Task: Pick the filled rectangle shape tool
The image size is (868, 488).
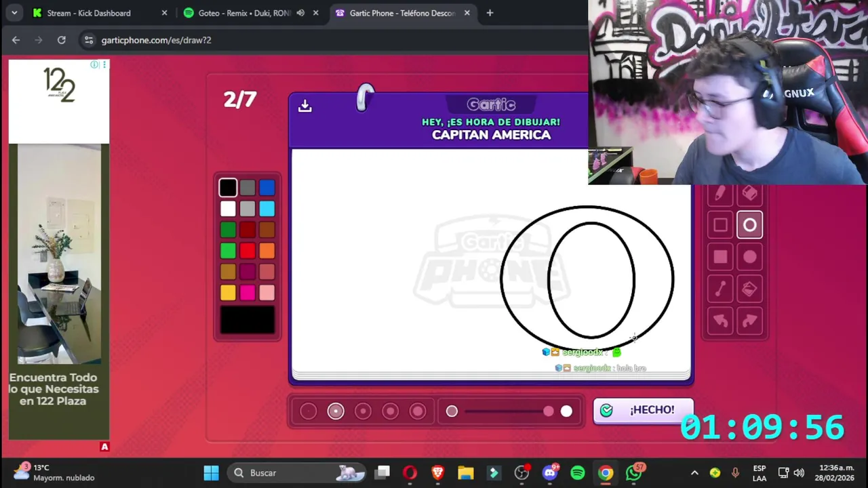Action: click(x=720, y=257)
